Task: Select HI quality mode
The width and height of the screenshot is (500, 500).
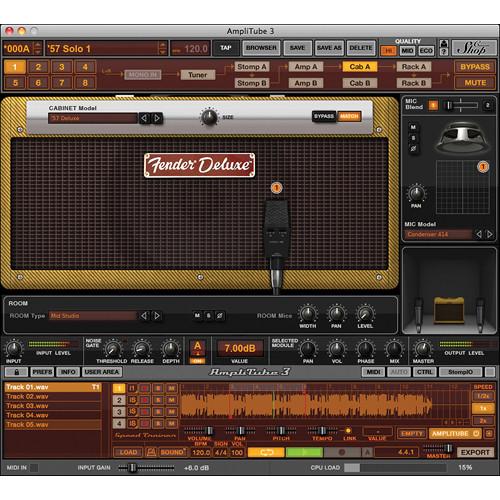Action: pyautogui.click(x=389, y=51)
